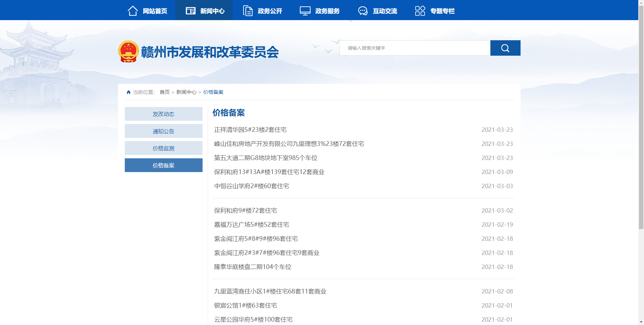
Task: Click the 互动交流 chat bubble icon
Action: point(363,10)
